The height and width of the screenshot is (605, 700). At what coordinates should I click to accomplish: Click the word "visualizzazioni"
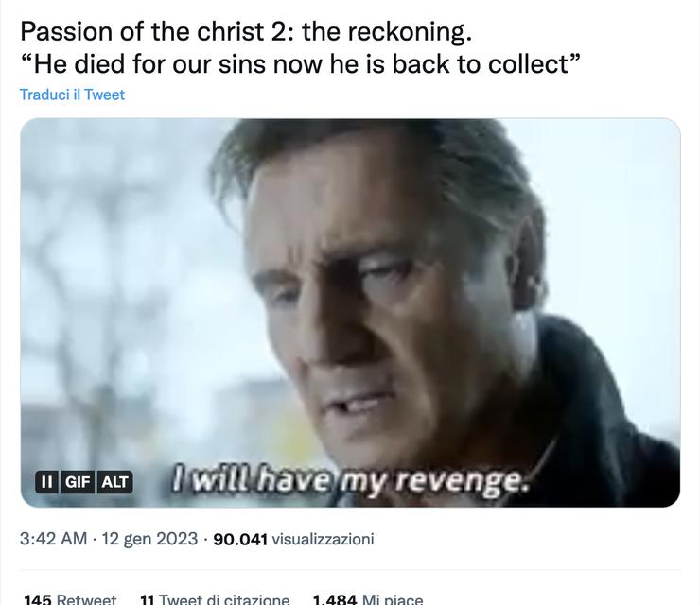(x=323, y=539)
